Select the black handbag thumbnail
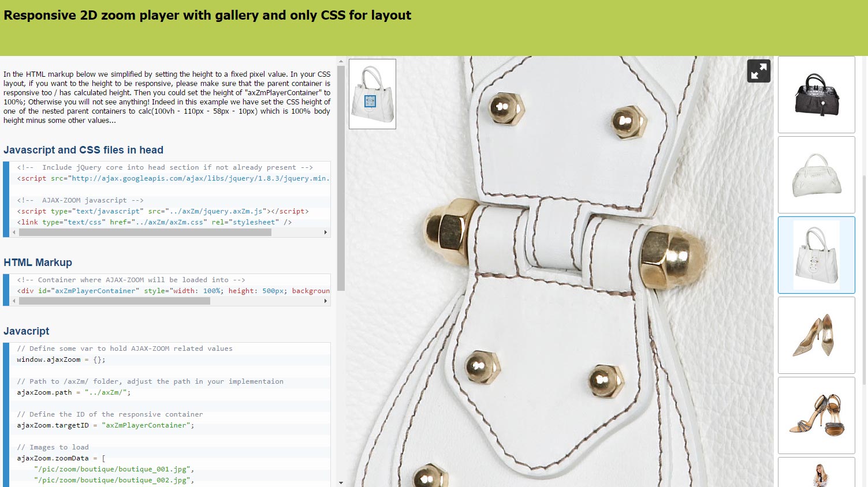868x487 pixels. [817, 95]
